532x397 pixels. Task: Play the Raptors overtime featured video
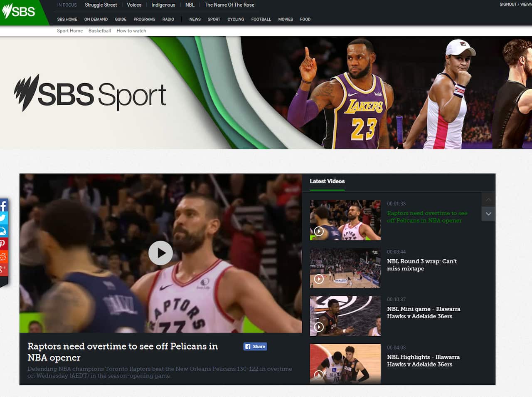(161, 253)
